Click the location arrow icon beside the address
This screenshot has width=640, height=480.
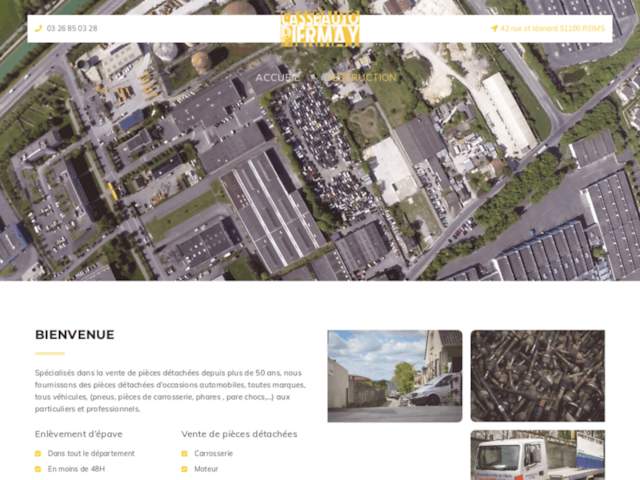(x=494, y=29)
